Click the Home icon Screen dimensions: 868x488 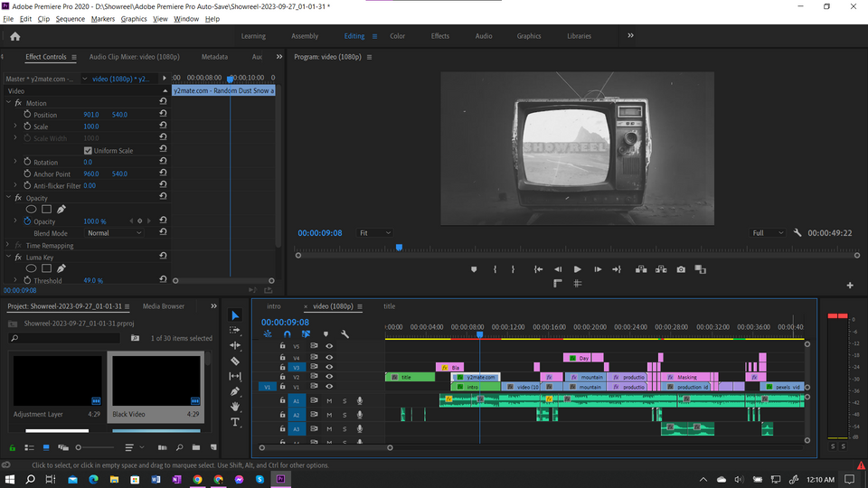click(x=15, y=36)
